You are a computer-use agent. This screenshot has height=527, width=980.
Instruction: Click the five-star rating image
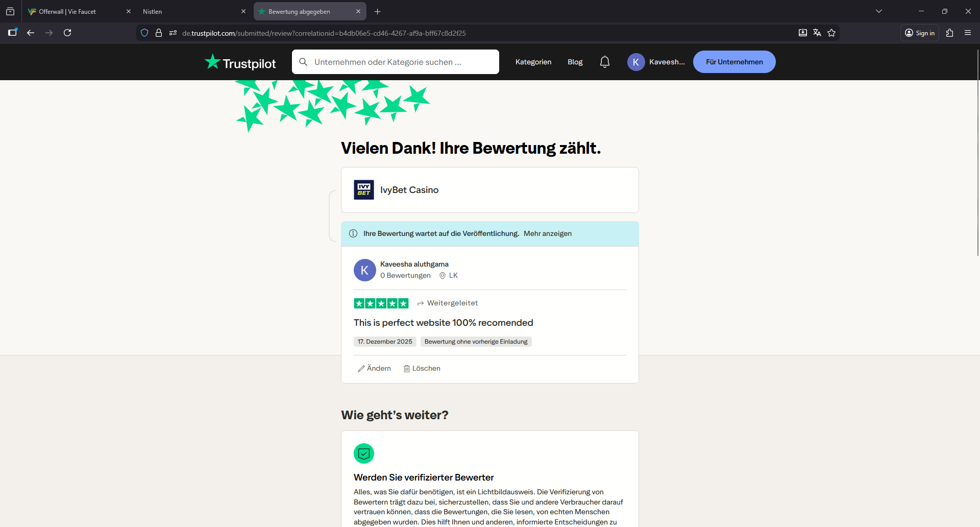click(381, 303)
